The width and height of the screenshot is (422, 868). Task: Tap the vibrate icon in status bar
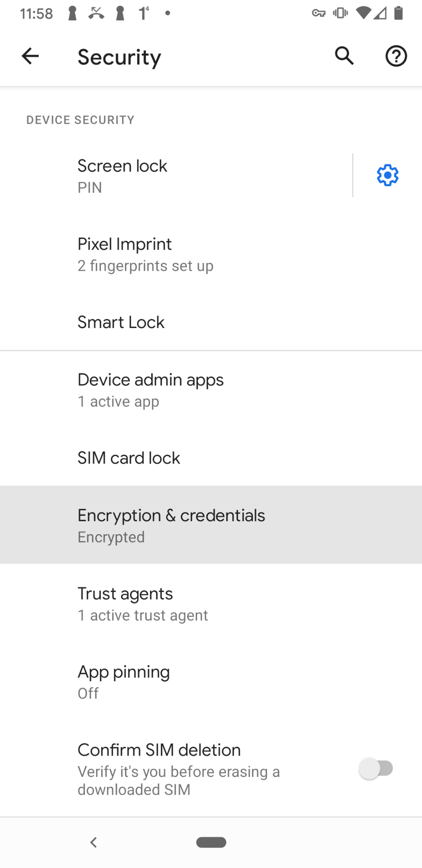(x=340, y=13)
